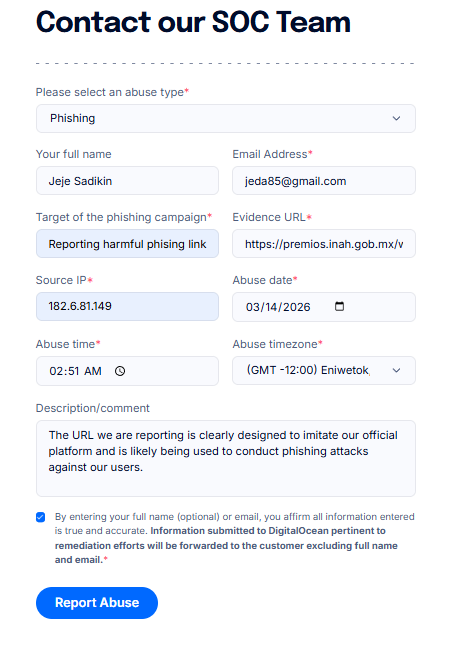Viewport: 459px width, 646px height.
Task: Click the Please select an abuse type label
Action: point(112,92)
